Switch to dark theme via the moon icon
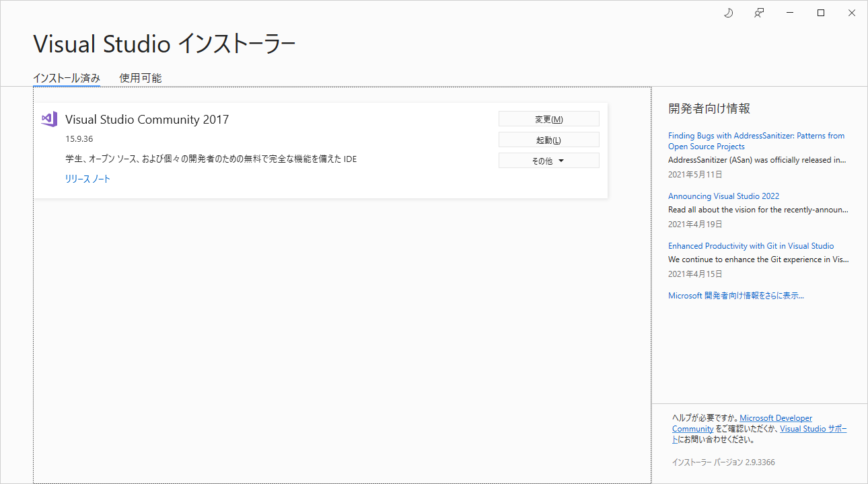This screenshot has width=868, height=484. click(x=728, y=12)
